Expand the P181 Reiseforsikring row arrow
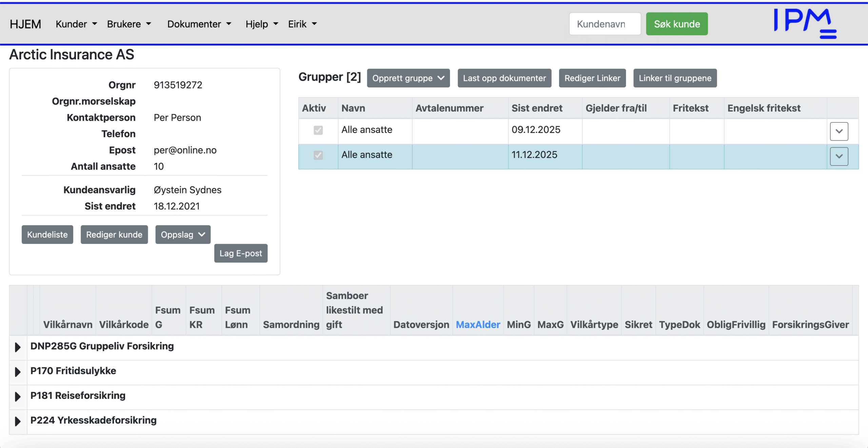 tap(18, 396)
